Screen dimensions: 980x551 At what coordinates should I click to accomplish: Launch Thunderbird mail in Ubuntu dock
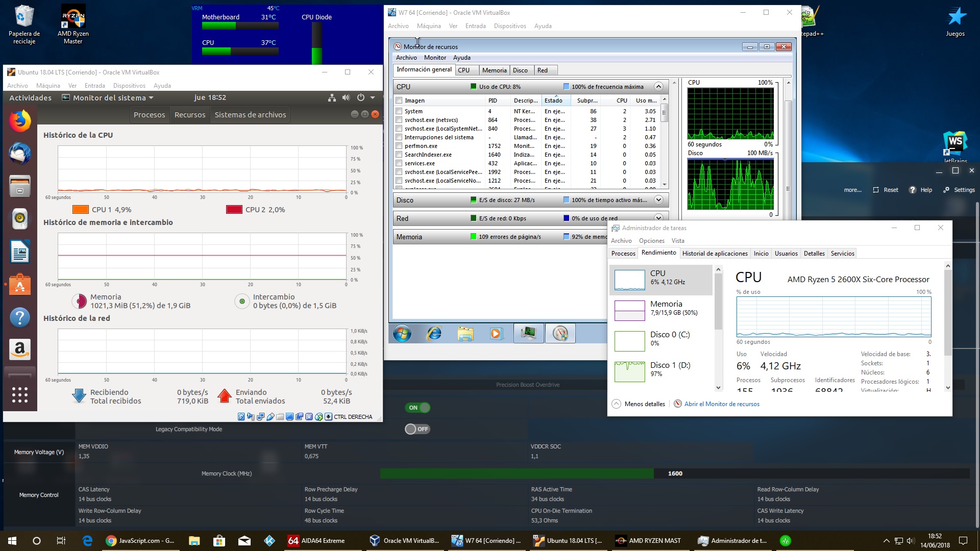pyautogui.click(x=20, y=154)
